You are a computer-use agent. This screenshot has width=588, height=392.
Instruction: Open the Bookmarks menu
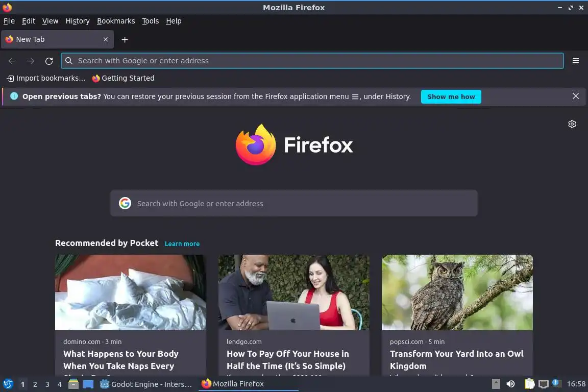(x=116, y=21)
